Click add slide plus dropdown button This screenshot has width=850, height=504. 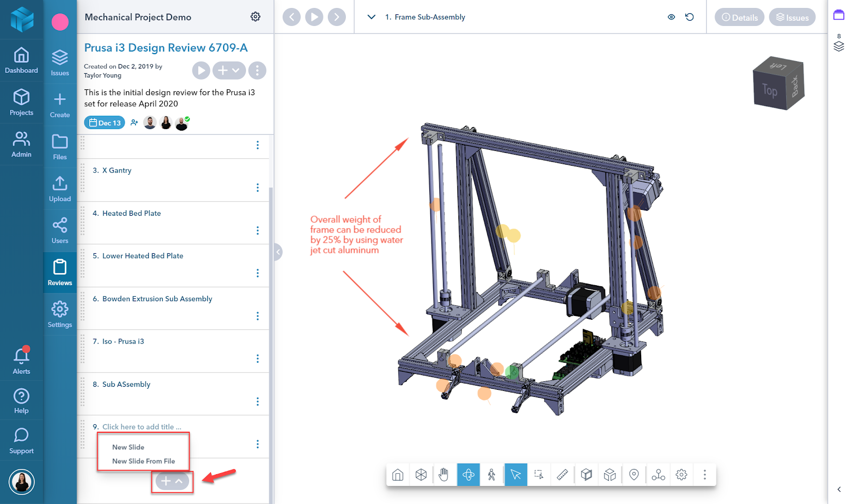(x=172, y=482)
